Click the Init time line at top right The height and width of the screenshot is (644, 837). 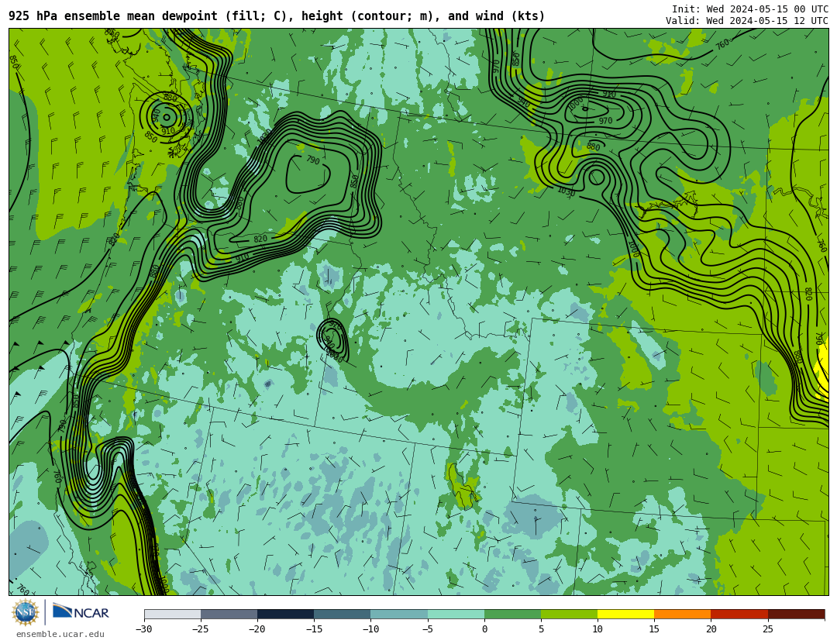(x=750, y=9)
